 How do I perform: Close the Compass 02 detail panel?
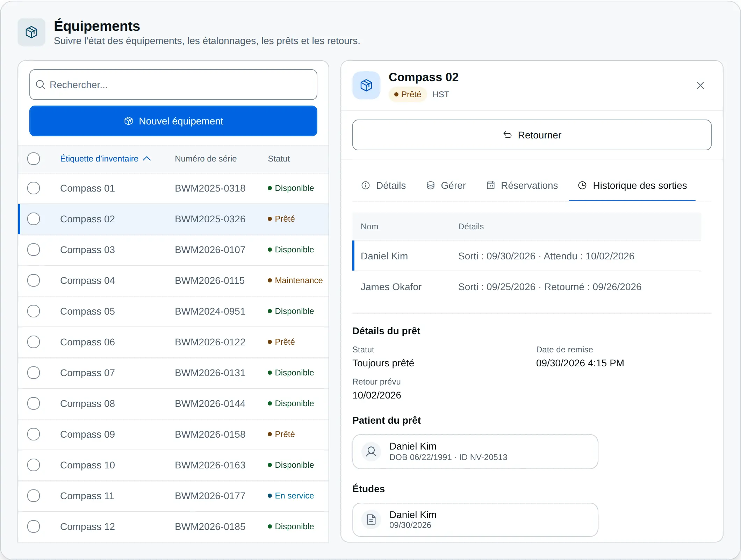tap(700, 85)
